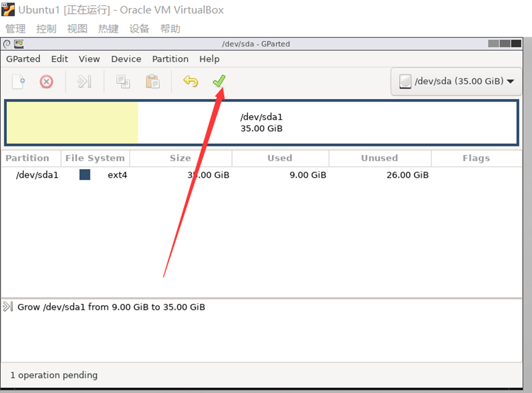Screen dimensions: 532x393
Task: Open VirtualBox 热键 menu
Action: 108,29
